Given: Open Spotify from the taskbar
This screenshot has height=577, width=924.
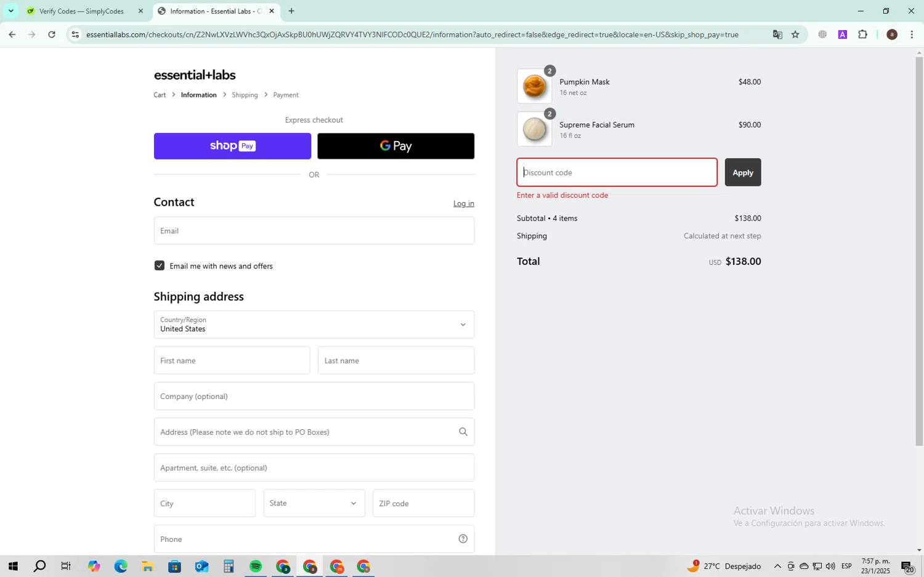Looking at the screenshot, I should tap(256, 567).
